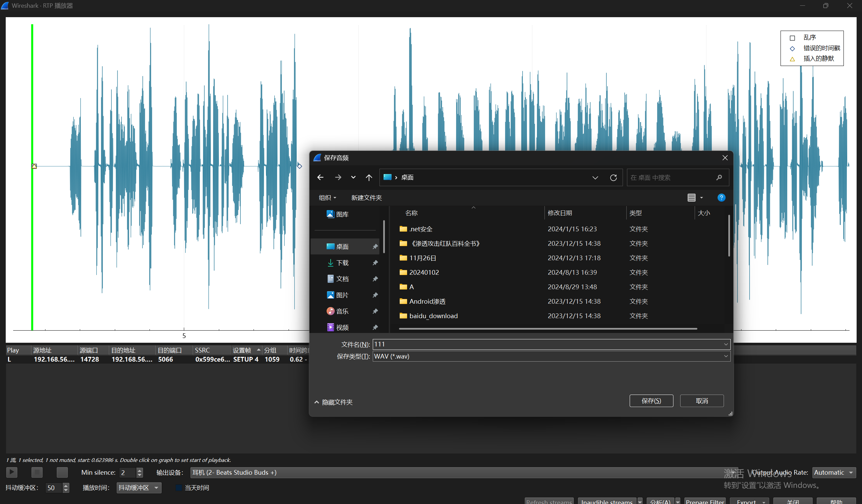Enable the 当天时间 checkbox
The width and height of the screenshot is (862, 504).
point(179,488)
